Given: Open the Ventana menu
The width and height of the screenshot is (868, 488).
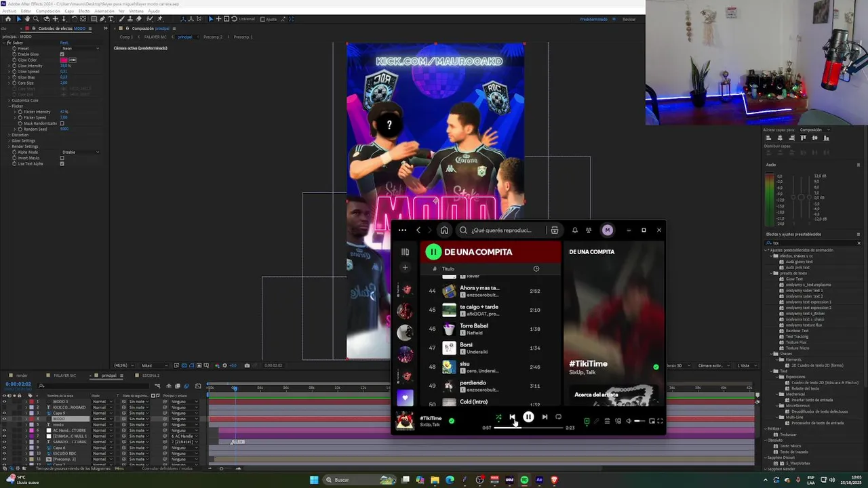Looking at the screenshot, I should pyautogui.click(x=137, y=11).
